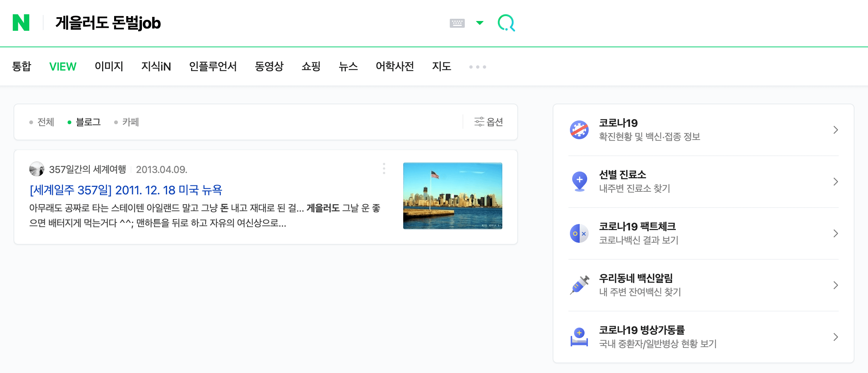This screenshot has width=868, height=373.
Task: Click subtitle 확진현황 및 백신·접종 정보
Action: pos(649,137)
